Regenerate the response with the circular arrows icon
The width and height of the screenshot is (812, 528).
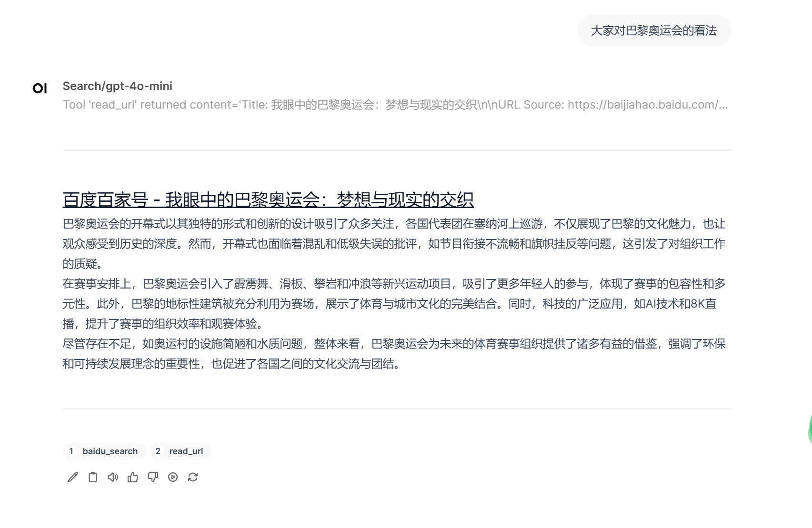pos(193,477)
